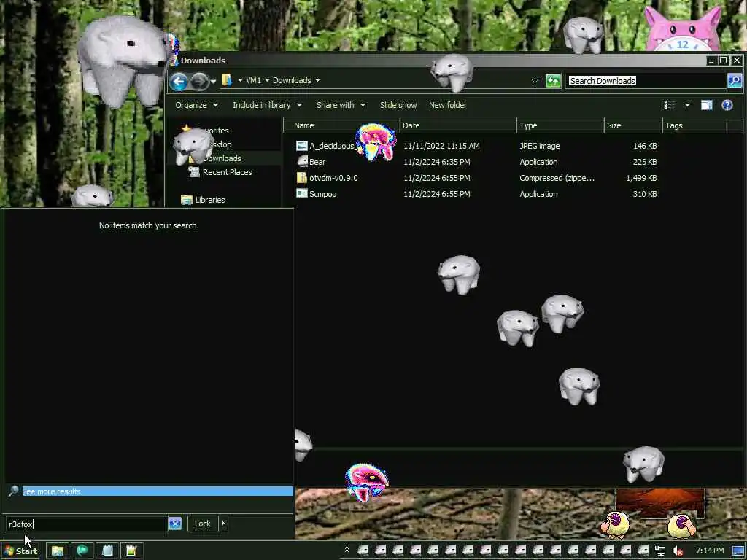Click the Change your view icon
The height and width of the screenshot is (560, 747).
670,105
